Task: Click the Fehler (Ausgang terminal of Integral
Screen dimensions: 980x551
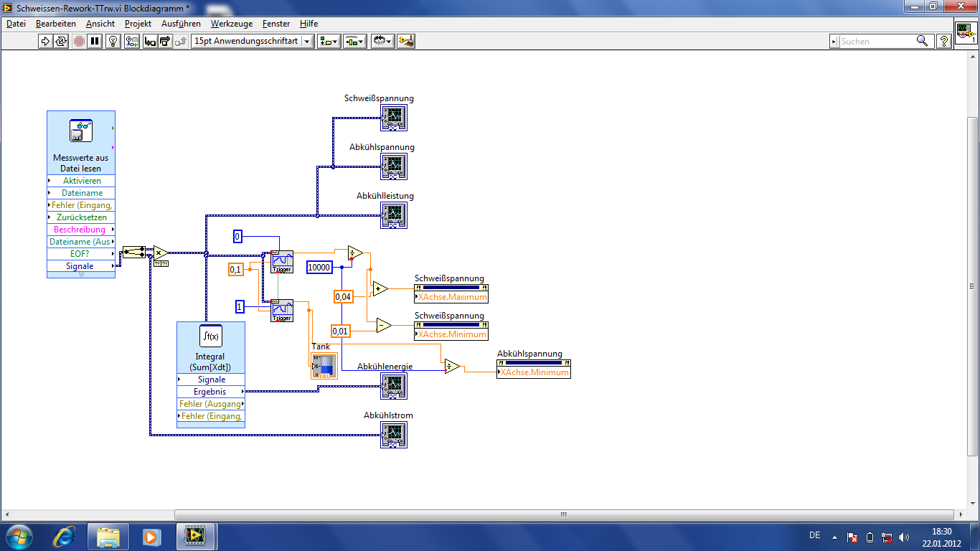Action: [211, 404]
